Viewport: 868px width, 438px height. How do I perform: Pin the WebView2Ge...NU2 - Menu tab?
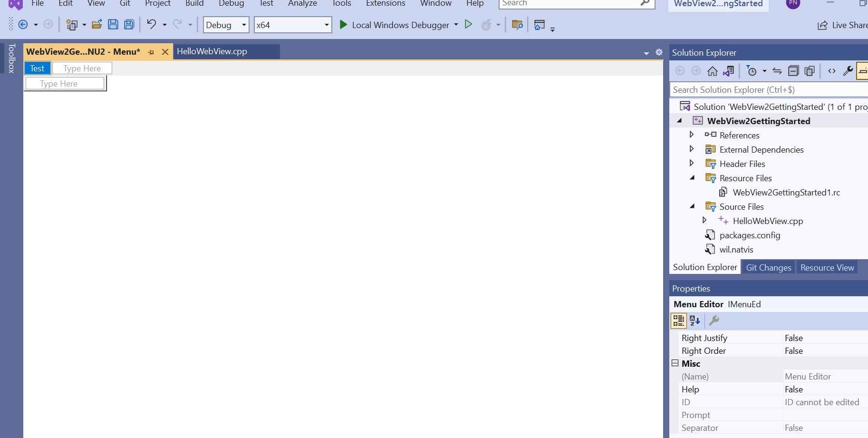click(151, 52)
